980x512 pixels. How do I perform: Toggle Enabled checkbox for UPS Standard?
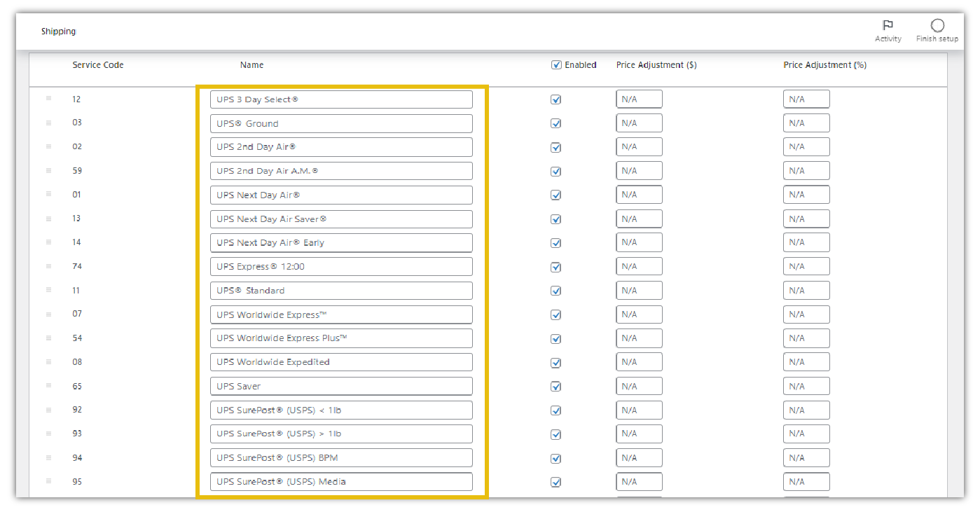click(556, 291)
